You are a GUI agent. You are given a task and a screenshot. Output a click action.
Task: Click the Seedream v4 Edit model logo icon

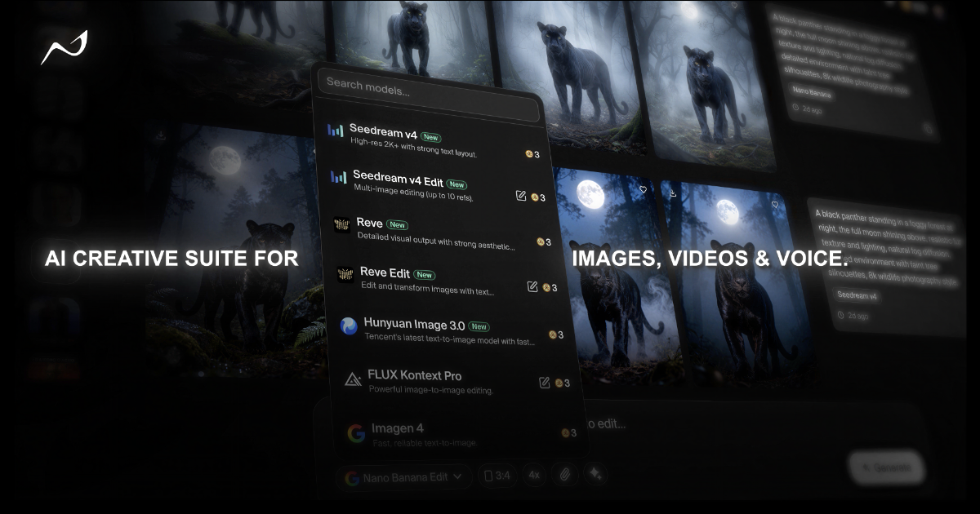click(x=339, y=176)
